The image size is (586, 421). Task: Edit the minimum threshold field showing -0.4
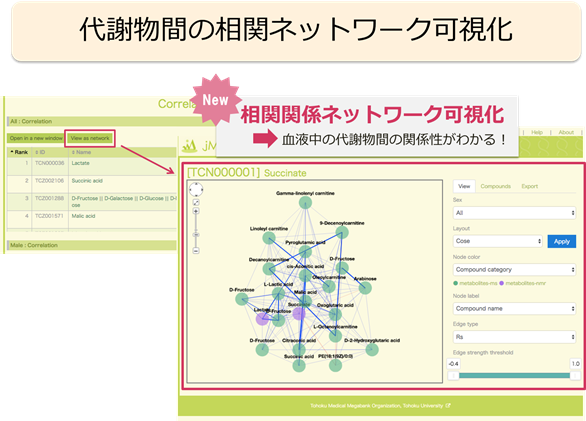pos(453,364)
